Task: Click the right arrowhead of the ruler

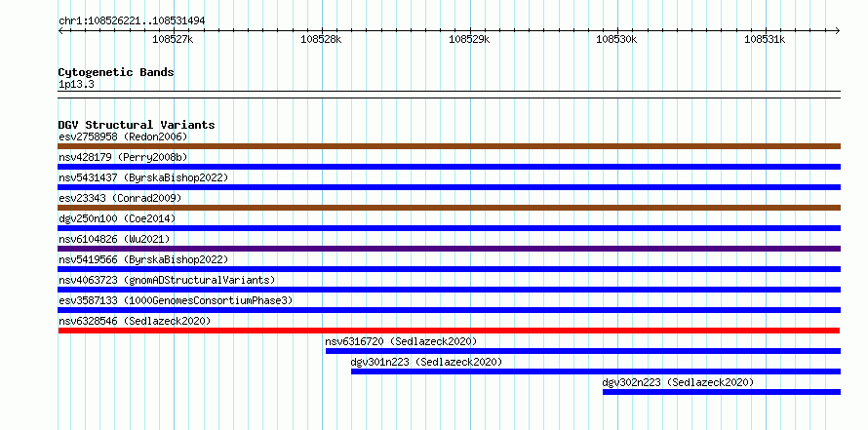Action: pyautogui.click(x=838, y=31)
